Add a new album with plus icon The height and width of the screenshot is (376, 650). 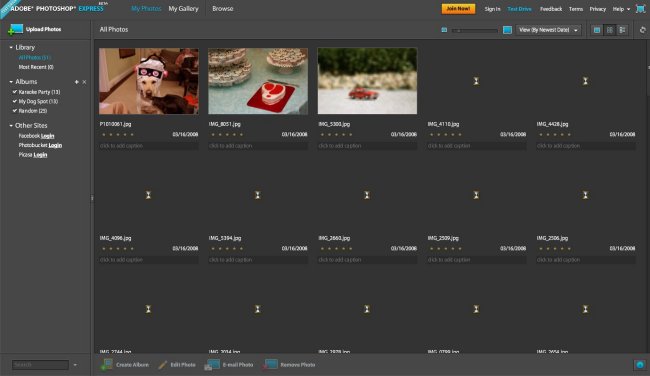click(x=76, y=82)
